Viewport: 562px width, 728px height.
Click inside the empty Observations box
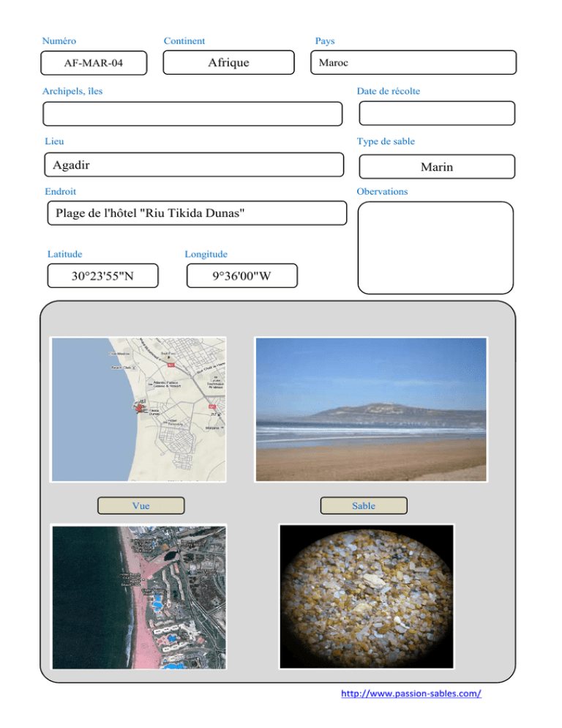[435, 248]
